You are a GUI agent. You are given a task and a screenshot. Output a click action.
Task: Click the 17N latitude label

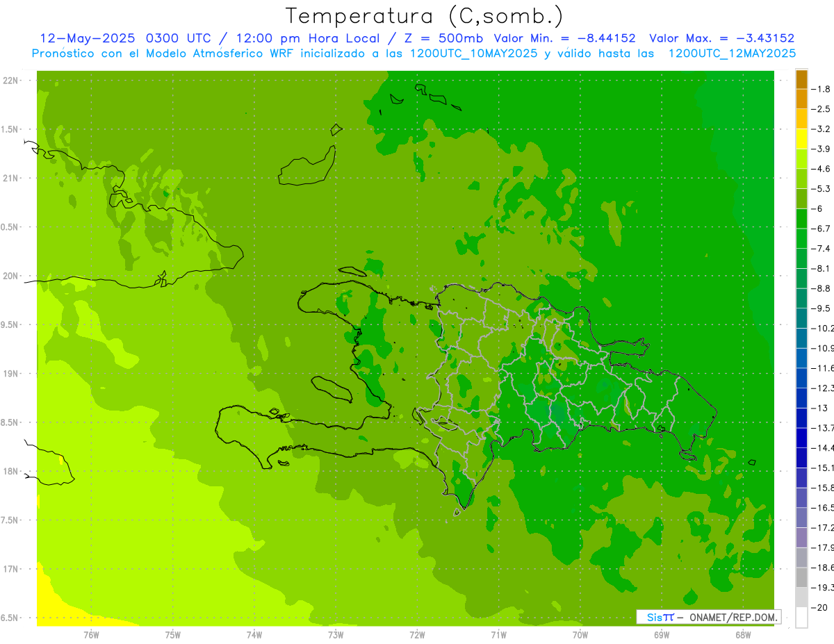click(11, 569)
